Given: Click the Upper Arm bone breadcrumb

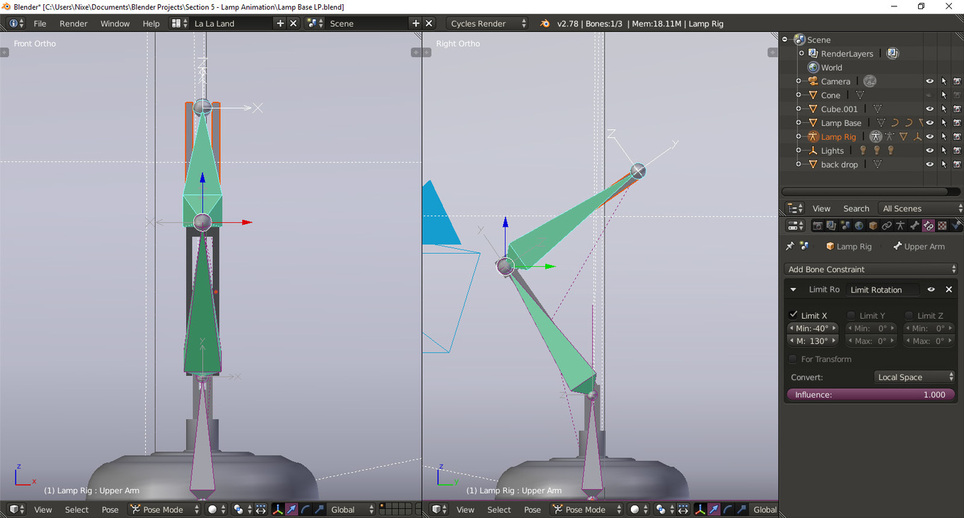Looking at the screenshot, I should (919, 246).
